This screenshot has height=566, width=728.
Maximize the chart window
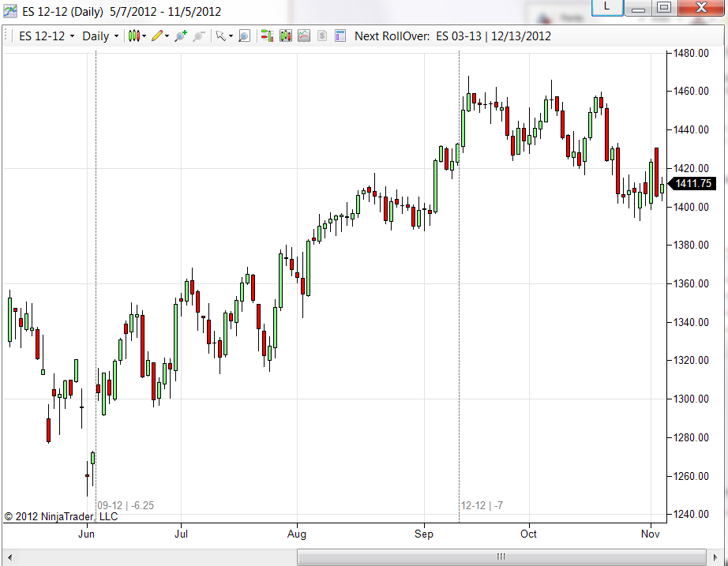coord(664,7)
